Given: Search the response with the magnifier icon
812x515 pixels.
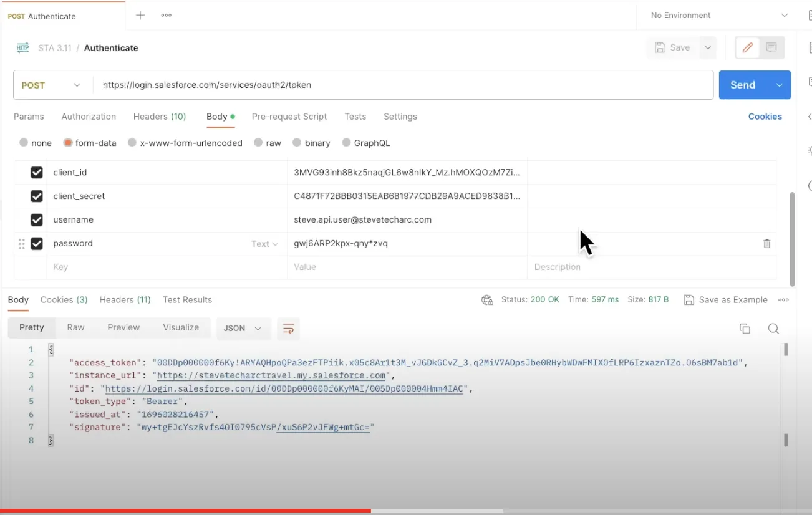Looking at the screenshot, I should tap(773, 329).
